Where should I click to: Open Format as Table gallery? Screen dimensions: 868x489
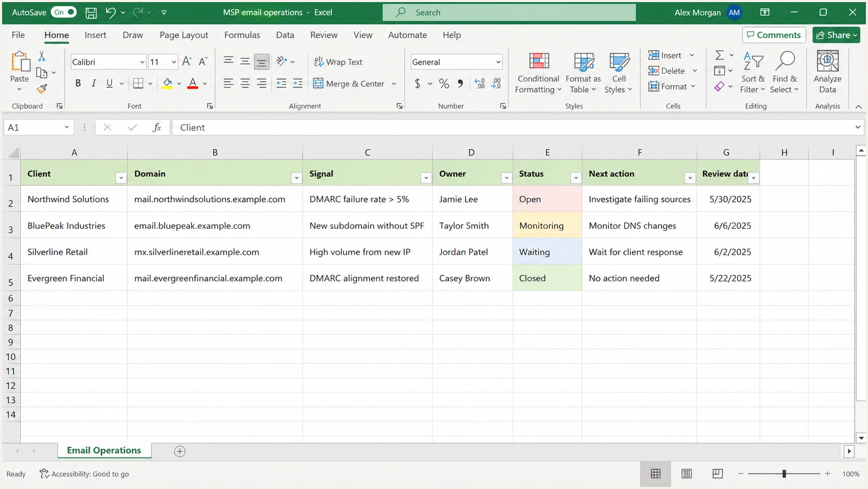(584, 72)
